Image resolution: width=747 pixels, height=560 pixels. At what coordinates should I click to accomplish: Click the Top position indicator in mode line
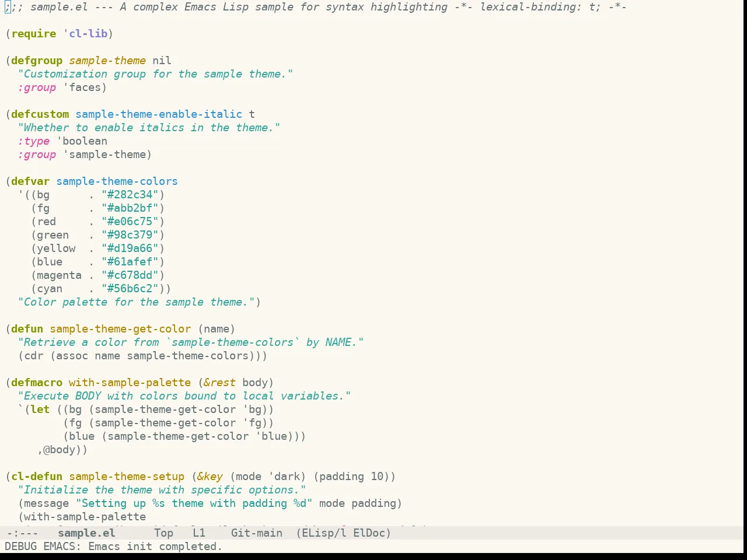tap(163, 533)
